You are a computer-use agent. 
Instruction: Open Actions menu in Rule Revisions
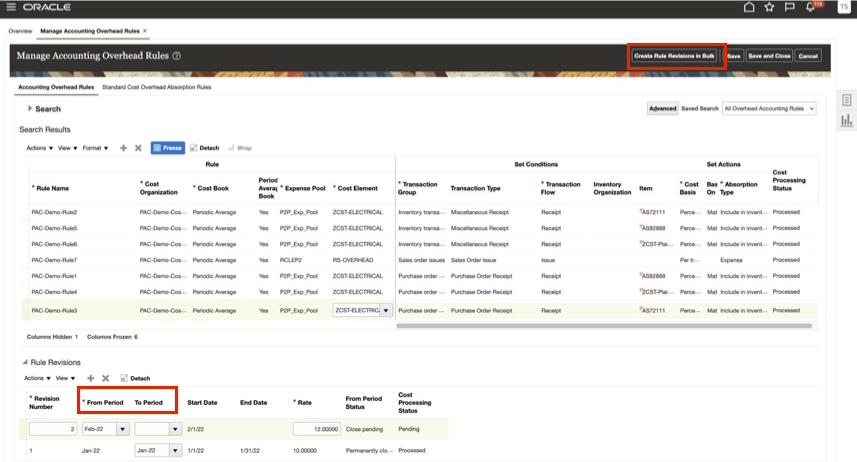[x=37, y=378]
